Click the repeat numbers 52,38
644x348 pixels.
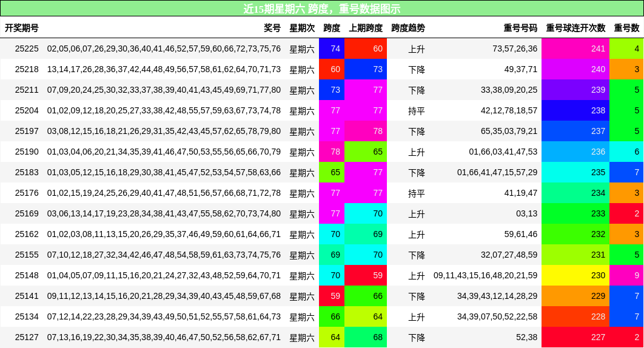[x=526, y=337]
